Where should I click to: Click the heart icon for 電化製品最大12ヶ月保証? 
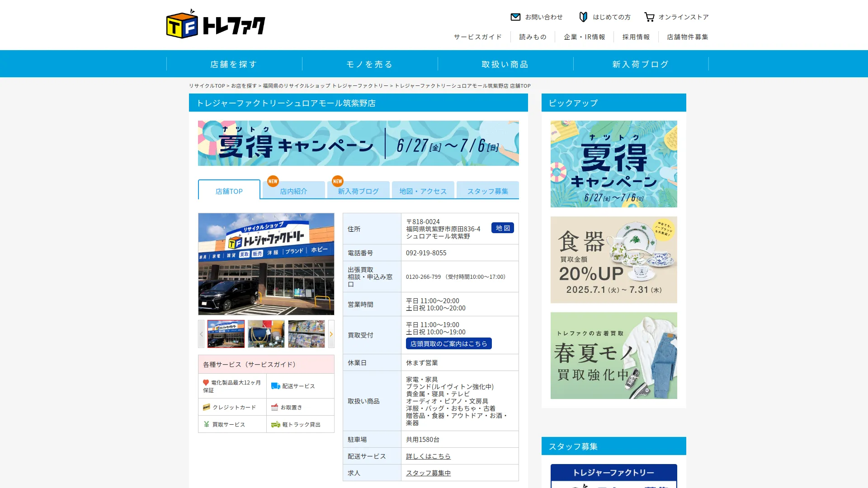pyautogui.click(x=206, y=382)
